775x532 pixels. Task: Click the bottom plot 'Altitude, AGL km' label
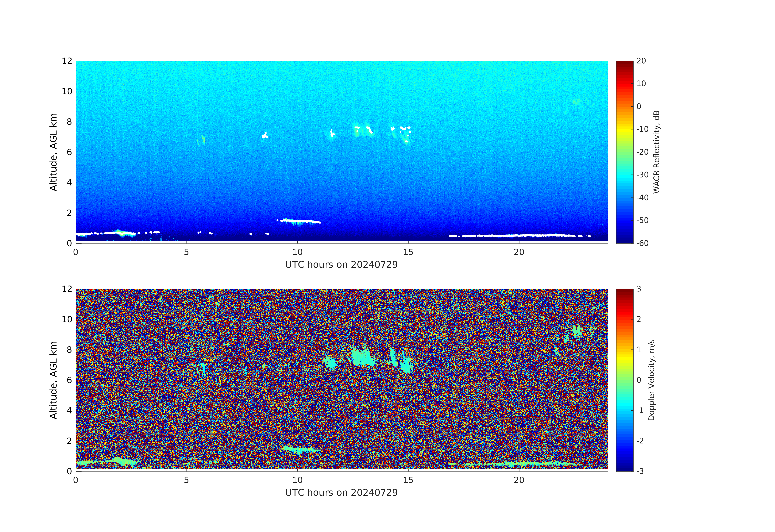53,380
